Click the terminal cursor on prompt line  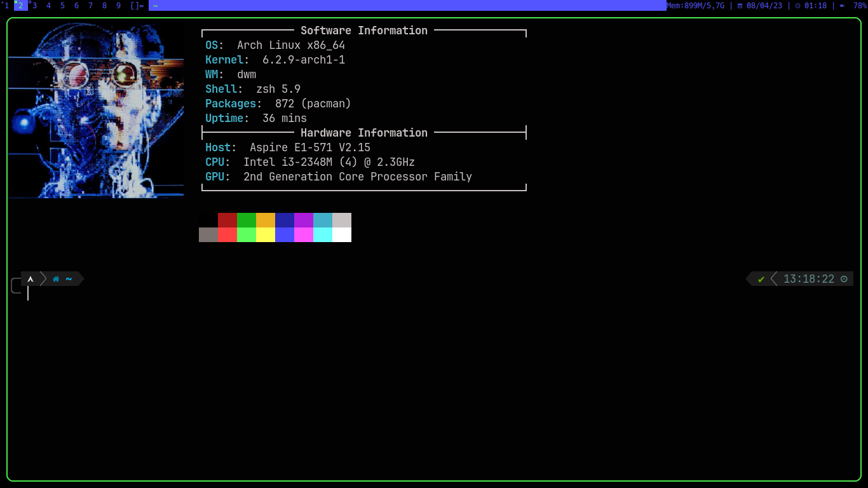click(28, 293)
